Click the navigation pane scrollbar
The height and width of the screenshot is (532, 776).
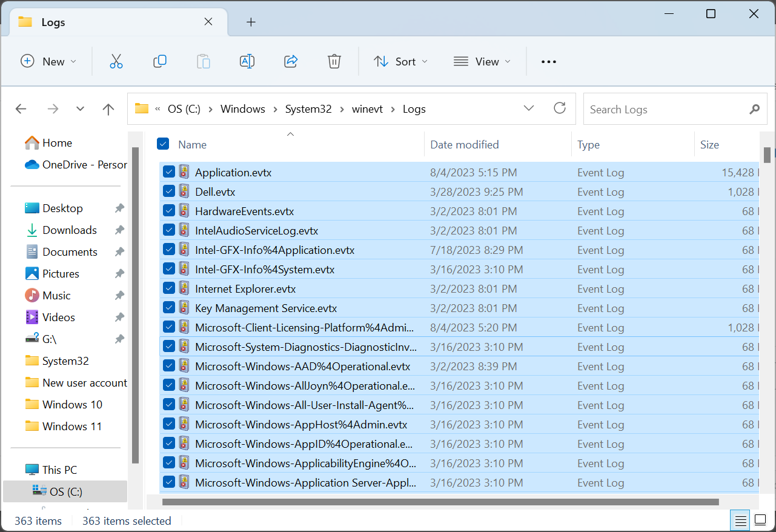pyautogui.click(x=136, y=305)
